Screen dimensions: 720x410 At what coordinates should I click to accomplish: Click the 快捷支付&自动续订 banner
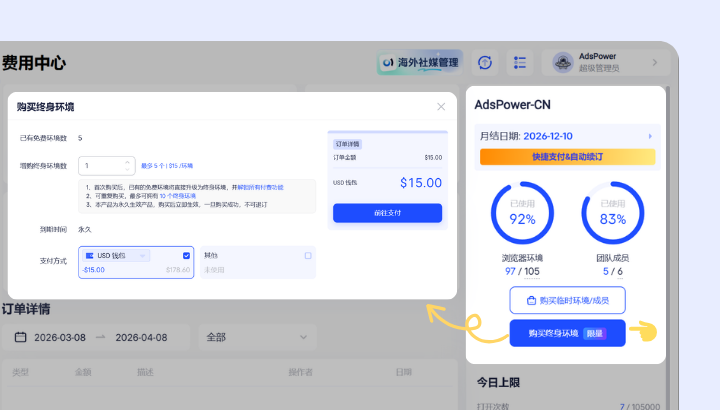[x=568, y=157]
